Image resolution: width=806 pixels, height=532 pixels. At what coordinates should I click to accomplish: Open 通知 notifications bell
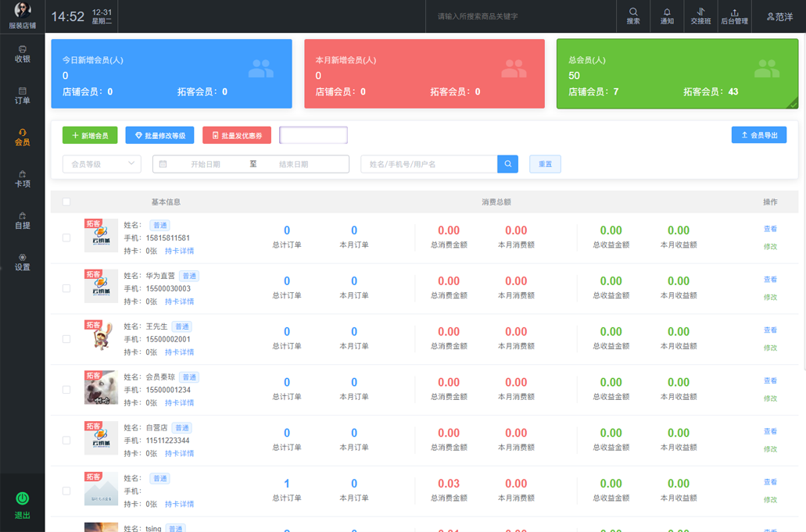tap(667, 16)
